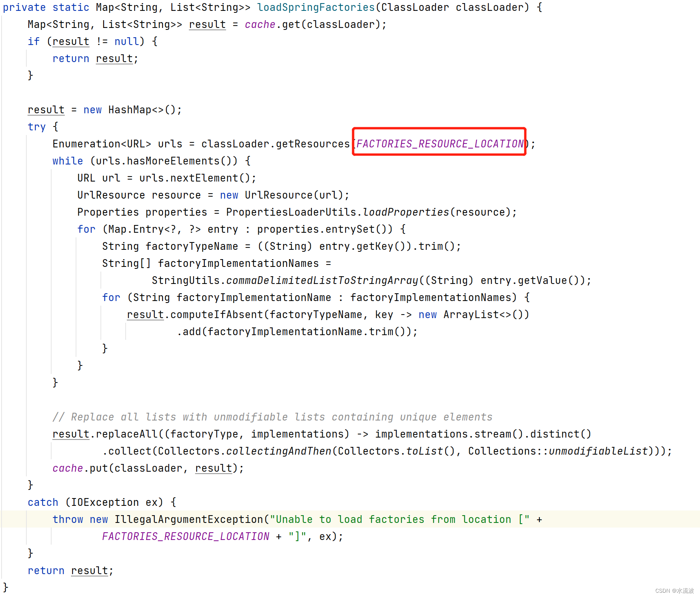Click "UrlResource(url)" constructor call
Screen dimensions: 700x597
(x=294, y=195)
